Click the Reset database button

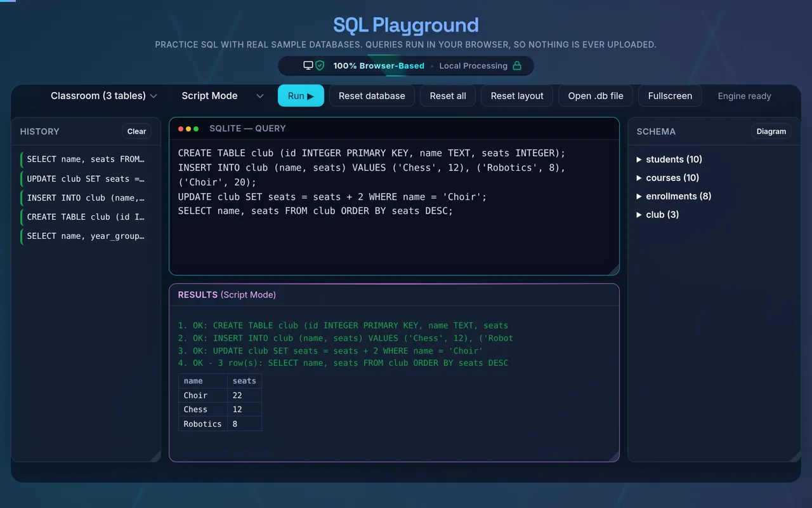(x=372, y=96)
